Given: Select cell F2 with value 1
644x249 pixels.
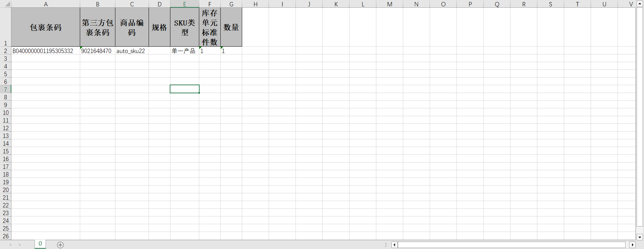Looking at the screenshot, I should 210,51.
